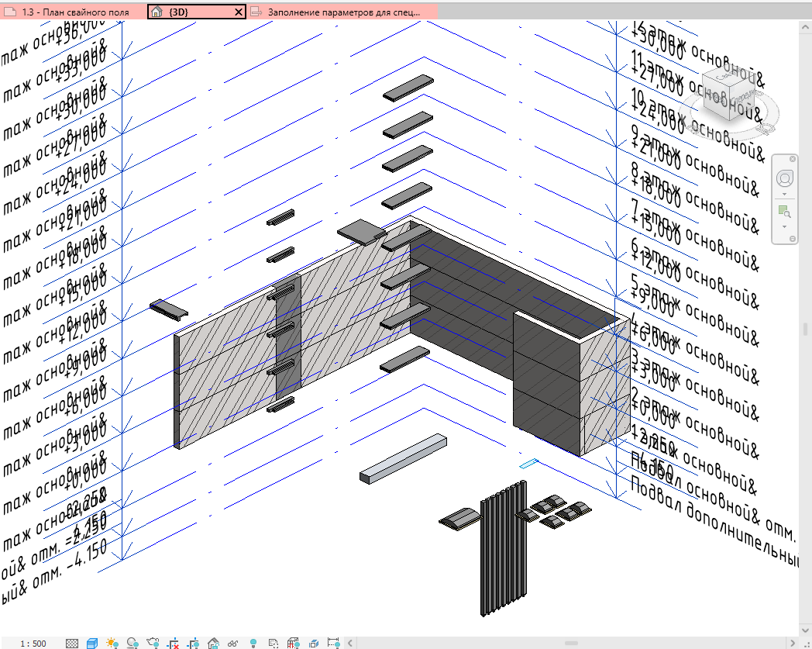Open the Rendering dialog teapot icon
This screenshot has height=649, width=812.
153,644
